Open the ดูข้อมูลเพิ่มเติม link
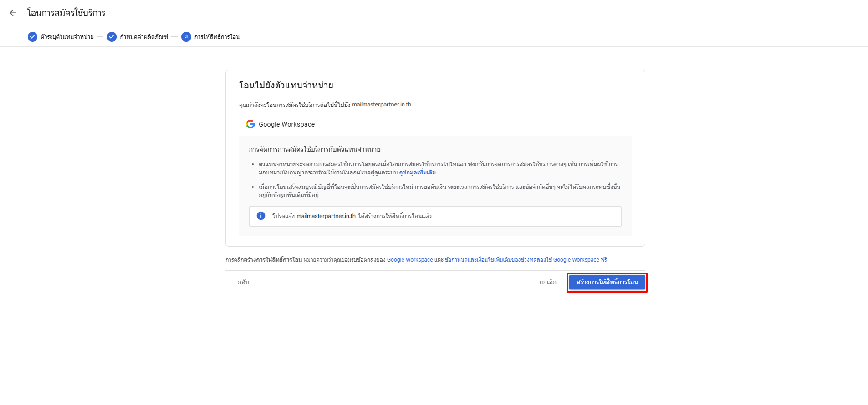Viewport: 868px width, 405px height. click(417, 172)
